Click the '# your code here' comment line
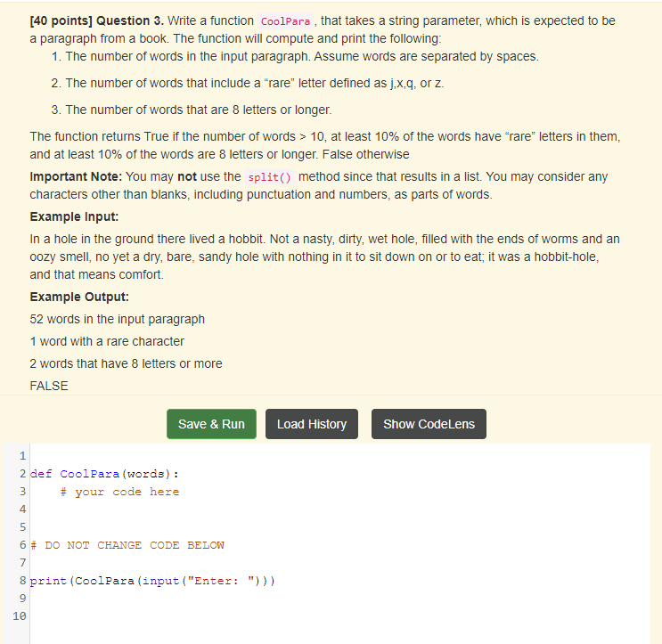Image resolution: width=662 pixels, height=644 pixels. coord(119,492)
